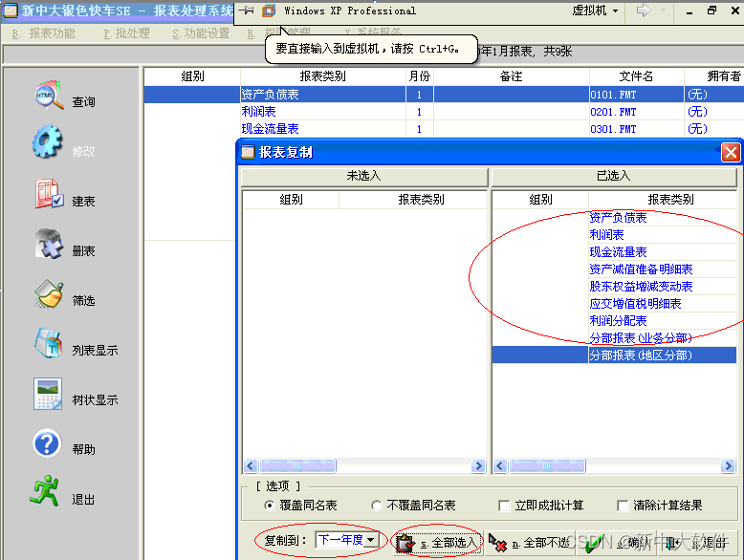Click the 月份 column header in main table

click(420, 76)
